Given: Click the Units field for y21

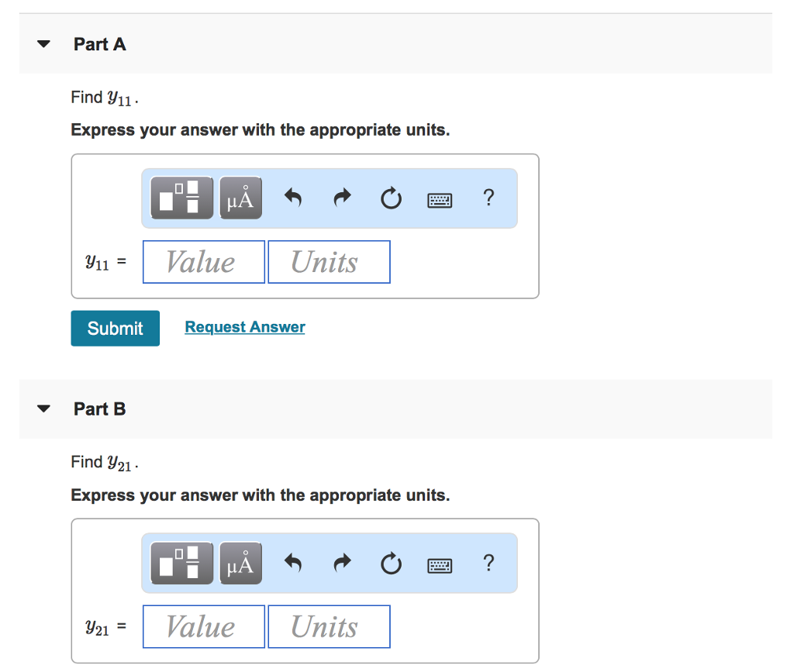Looking at the screenshot, I should [328, 625].
